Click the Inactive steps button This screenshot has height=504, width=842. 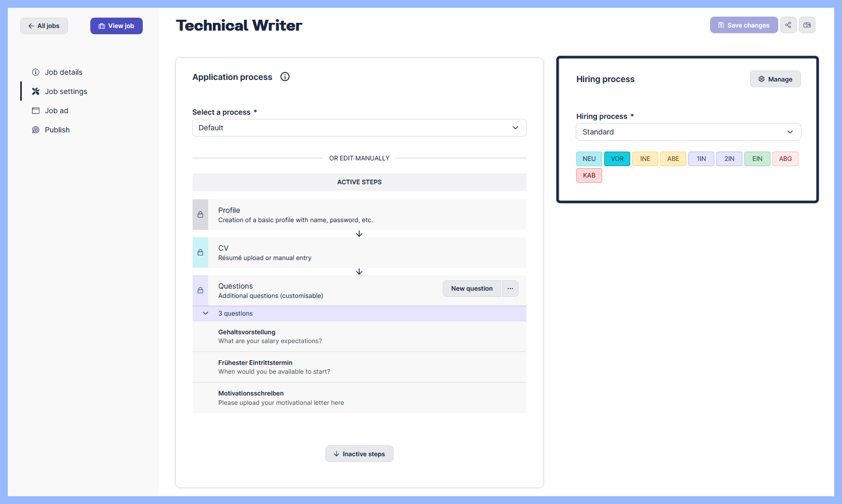(x=359, y=453)
